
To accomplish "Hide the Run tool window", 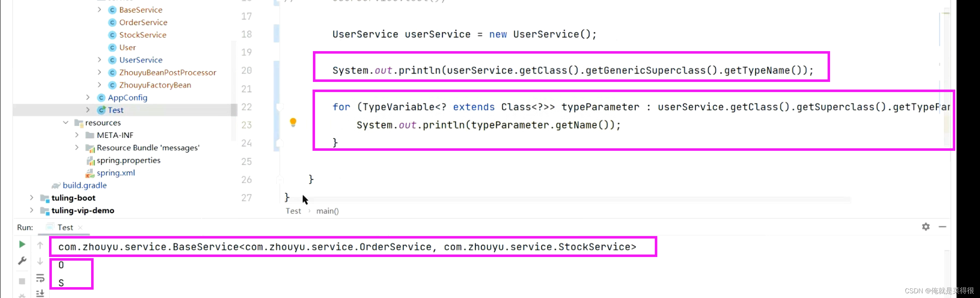I will coord(942,227).
